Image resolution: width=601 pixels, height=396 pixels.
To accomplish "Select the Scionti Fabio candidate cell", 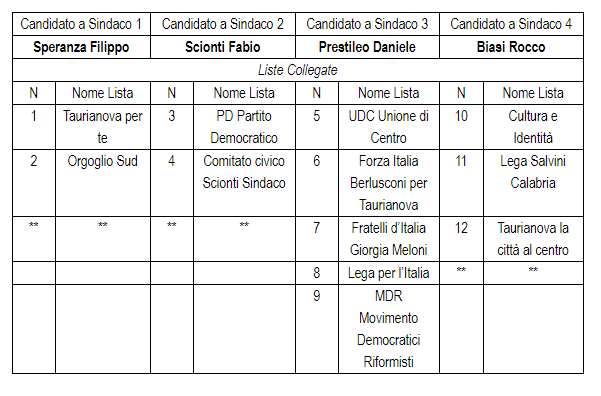I will 223,47.
